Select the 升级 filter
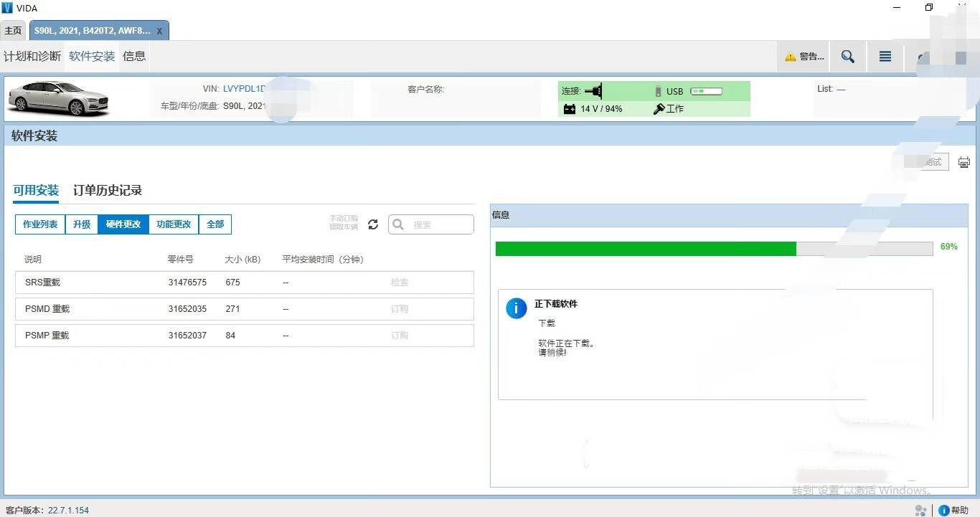980x517 pixels. [82, 224]
